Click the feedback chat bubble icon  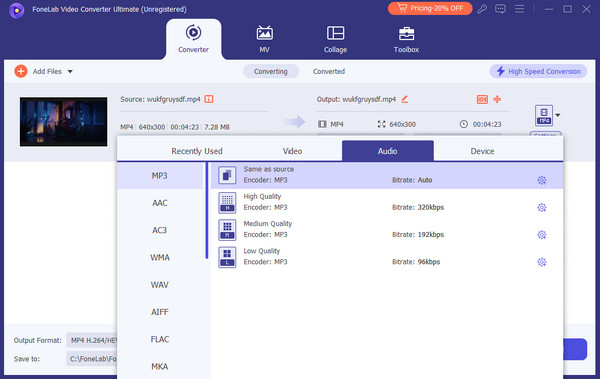pyautogui.click(x=500, y=9)
